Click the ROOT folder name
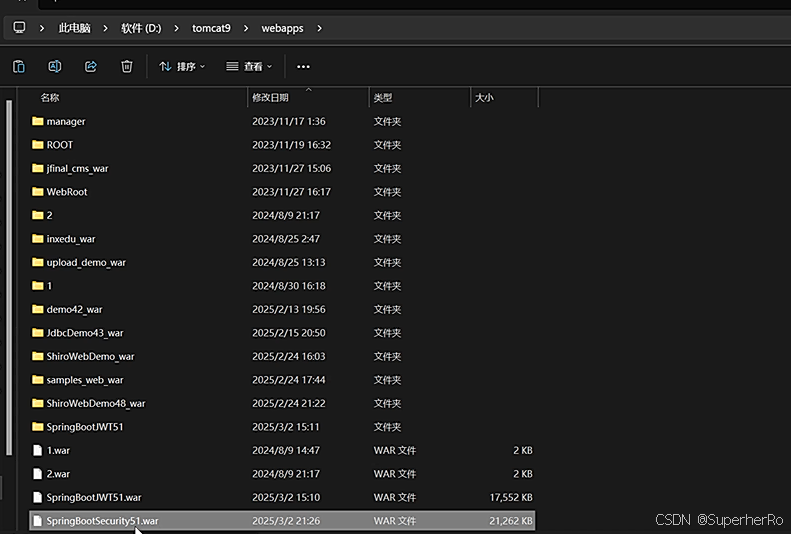 (x=60, y=145)
